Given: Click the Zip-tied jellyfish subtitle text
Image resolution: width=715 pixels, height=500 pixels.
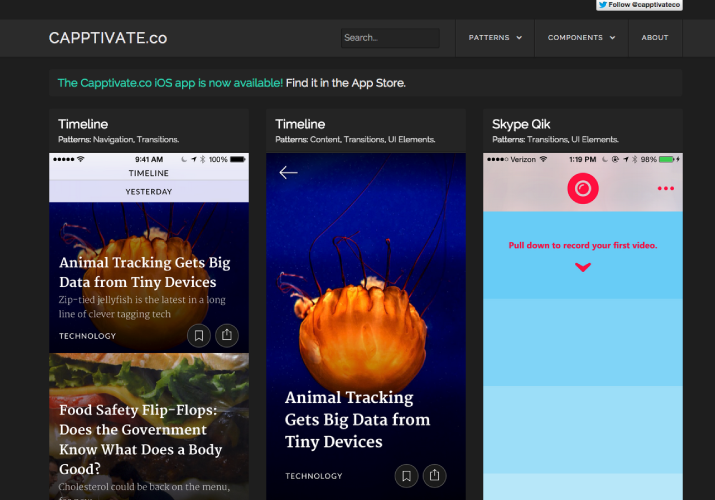Looking at the screenshot, I should click(x=142, y=307).
